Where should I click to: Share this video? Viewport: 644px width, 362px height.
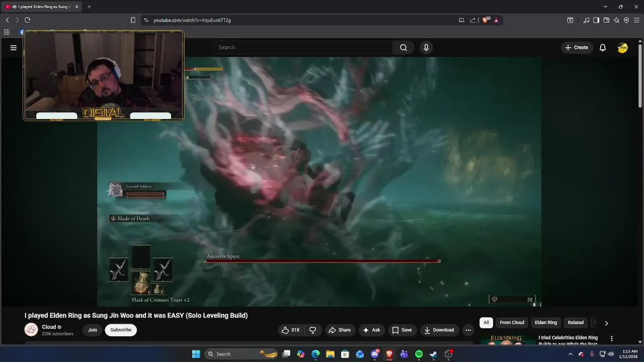pos(340,330)
